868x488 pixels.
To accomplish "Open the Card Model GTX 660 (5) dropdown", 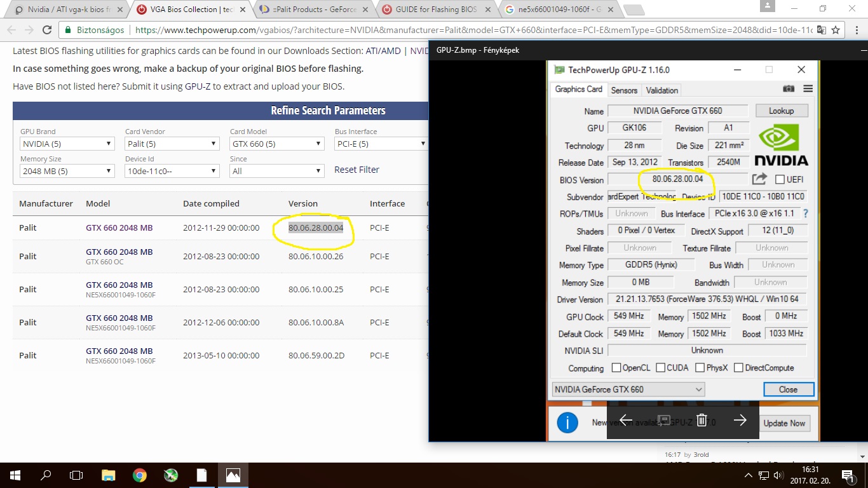I will 277,144.
